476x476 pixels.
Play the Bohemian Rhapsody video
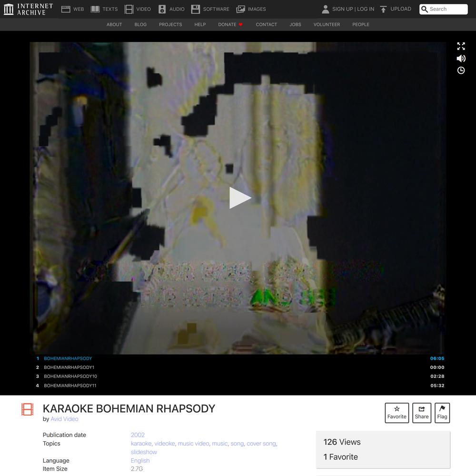(240, 198)
